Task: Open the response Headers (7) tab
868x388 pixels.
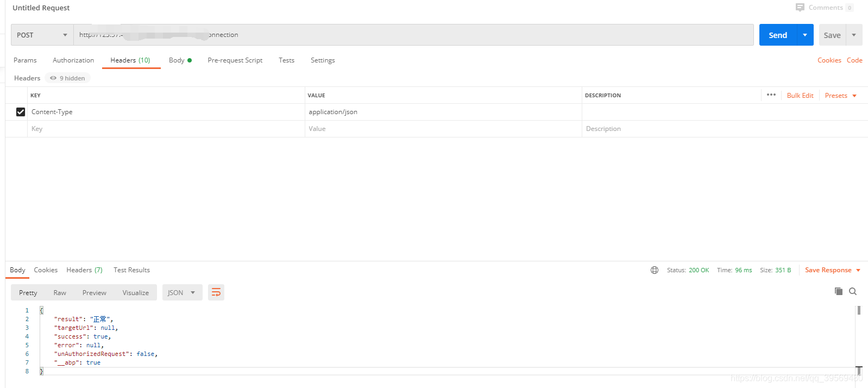Action: pos(84,270)
